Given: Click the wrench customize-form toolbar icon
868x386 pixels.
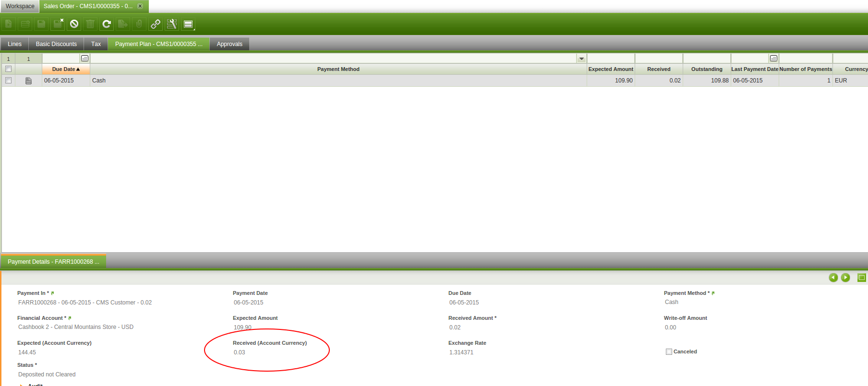Looking at the screenshot, I should [171, 24].
